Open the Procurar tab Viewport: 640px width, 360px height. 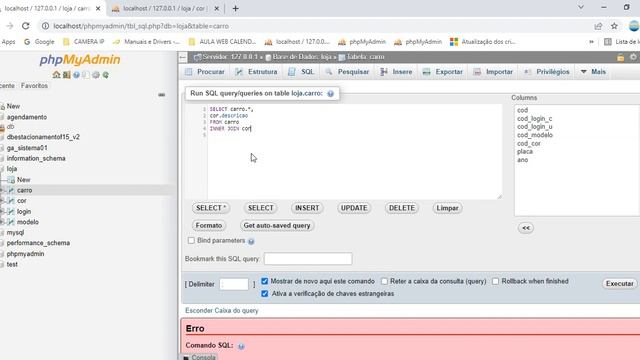(205, 72)
